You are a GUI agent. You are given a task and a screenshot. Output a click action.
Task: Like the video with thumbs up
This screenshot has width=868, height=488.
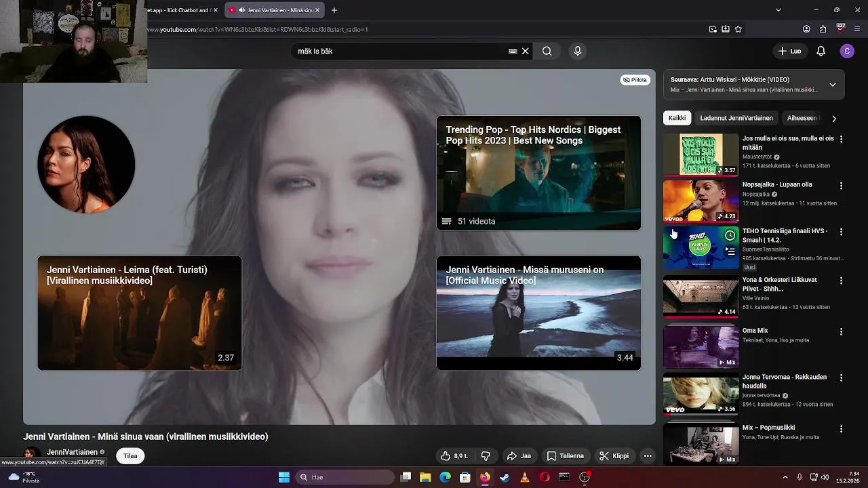[x=454, y=455]
